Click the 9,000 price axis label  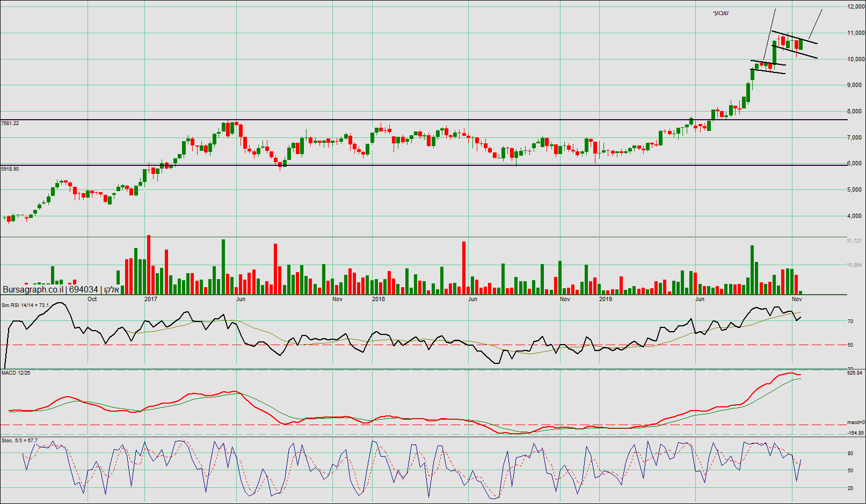pos(855,85)
